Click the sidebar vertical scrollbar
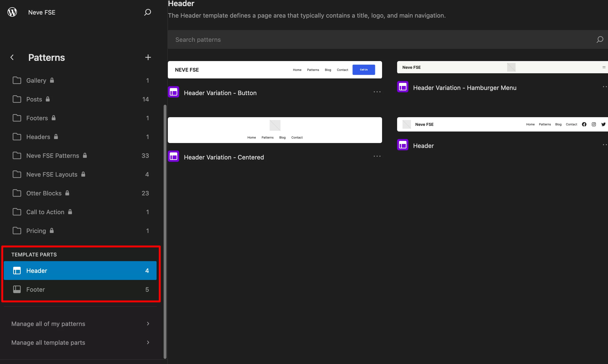 165,232
